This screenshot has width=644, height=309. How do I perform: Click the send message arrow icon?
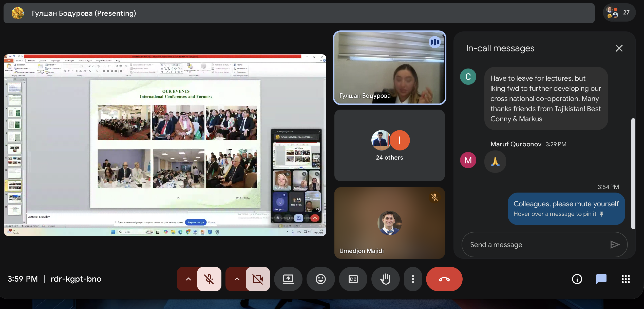[x=615, y=245]
